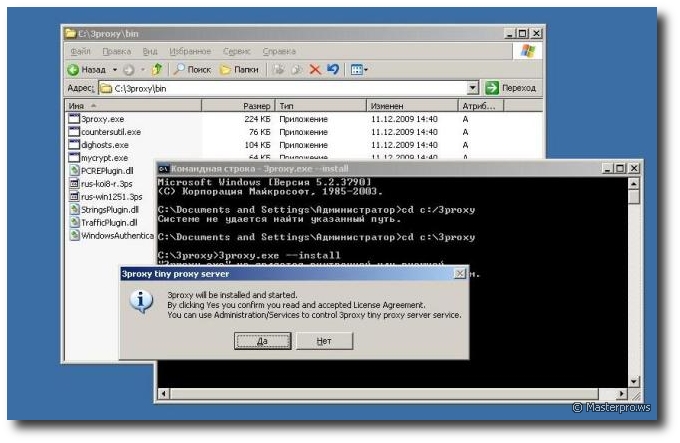Open the Back history dropdown arrow
This screenshot has width=680, height=443.
[115, 69]
